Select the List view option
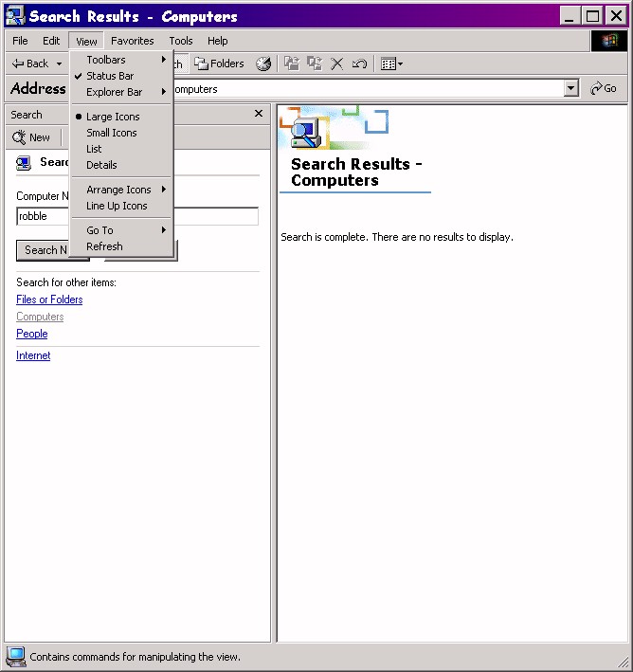This screenshot has width=633, height=672. (121, 149)
